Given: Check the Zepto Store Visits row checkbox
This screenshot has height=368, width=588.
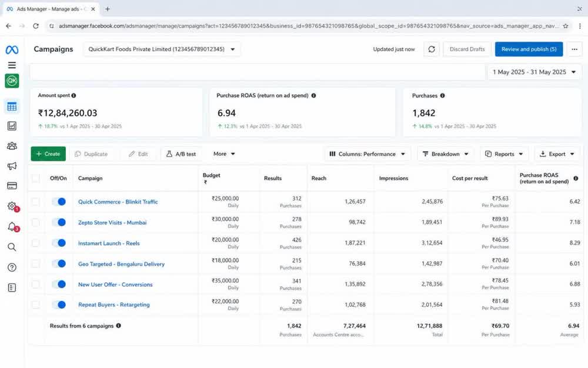Looking at the screenshot, I should 36,222.
